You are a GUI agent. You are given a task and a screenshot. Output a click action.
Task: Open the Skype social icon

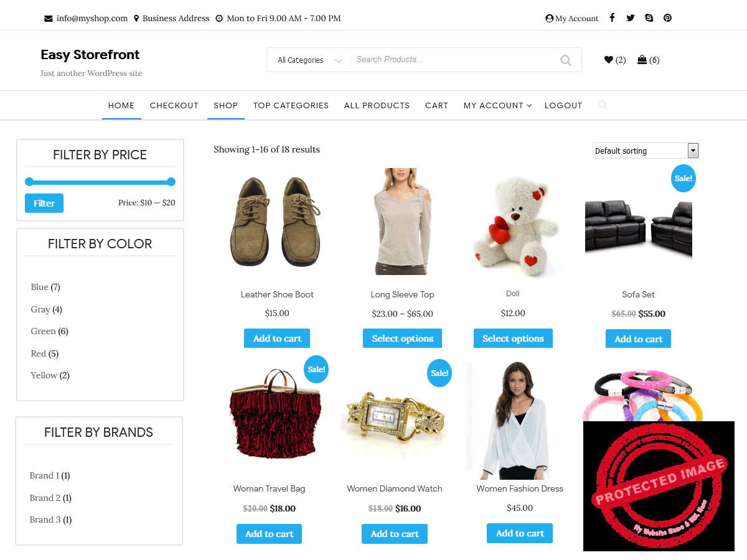click(649, 18)
